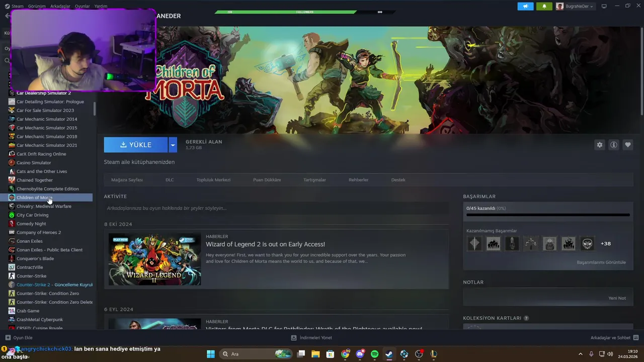Open Topluluk Merkezi tab
The width and height of the screenshot is (644, 362).
click(213, 180)
